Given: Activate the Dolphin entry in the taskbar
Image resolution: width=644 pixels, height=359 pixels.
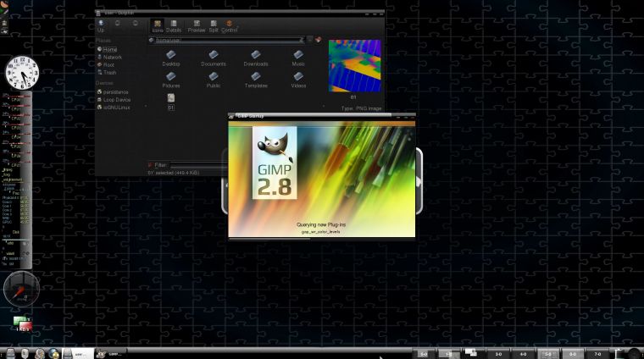Looking at the screenshot, I should tap(78, 353).
